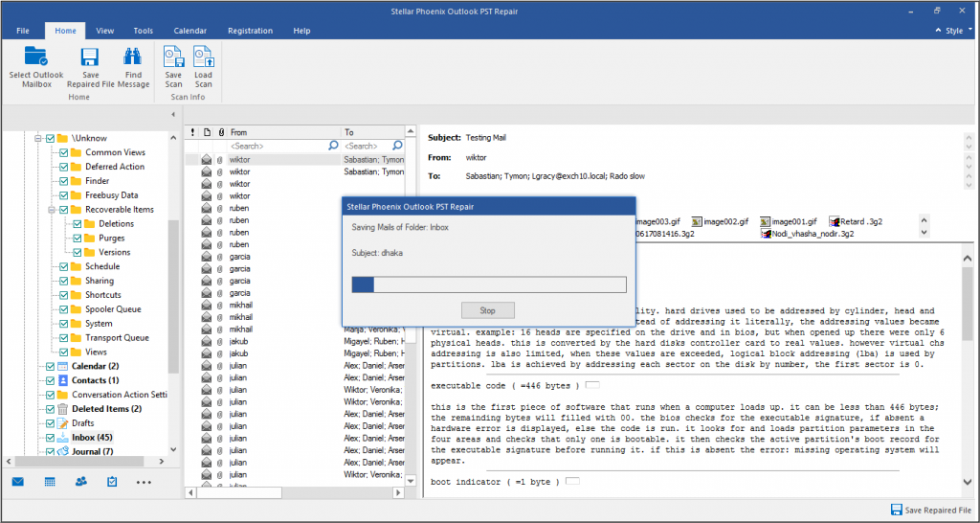
Task: Uncheck the Deletions folder checkbox
Action: (x=77, y=224)
